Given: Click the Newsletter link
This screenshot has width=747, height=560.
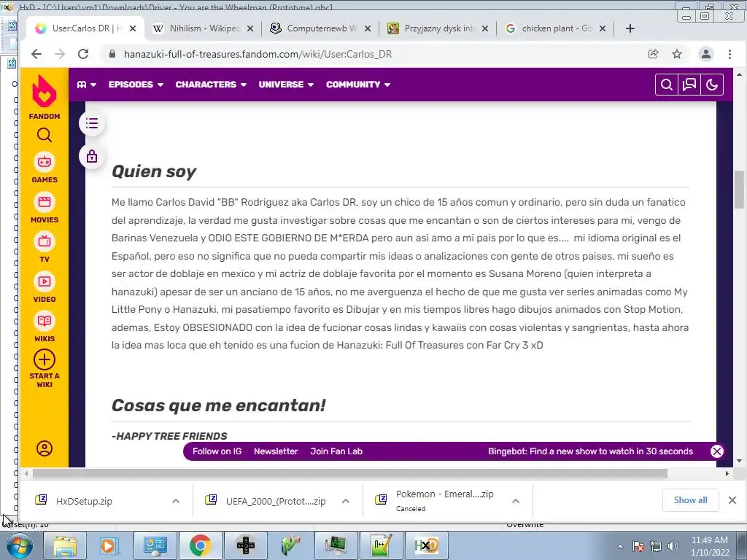Looking at the screenshot, I should [x=276, y=451].
